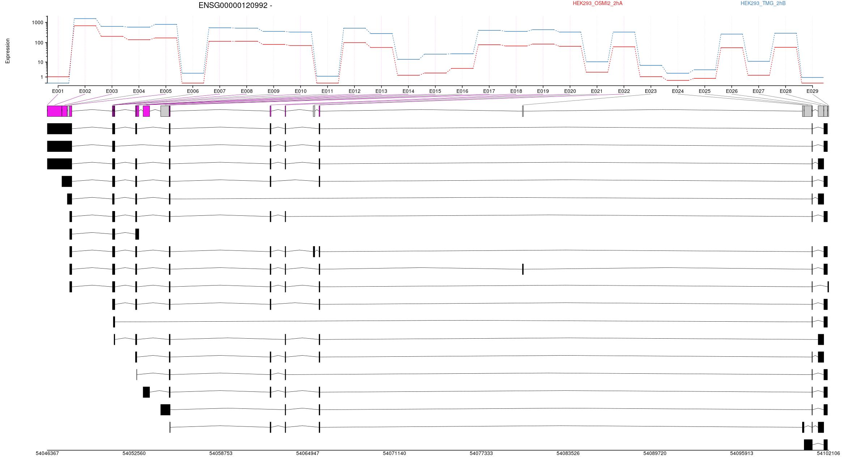Click exon label E010
This screenshot has height=459, width=868.
point(301,91)
